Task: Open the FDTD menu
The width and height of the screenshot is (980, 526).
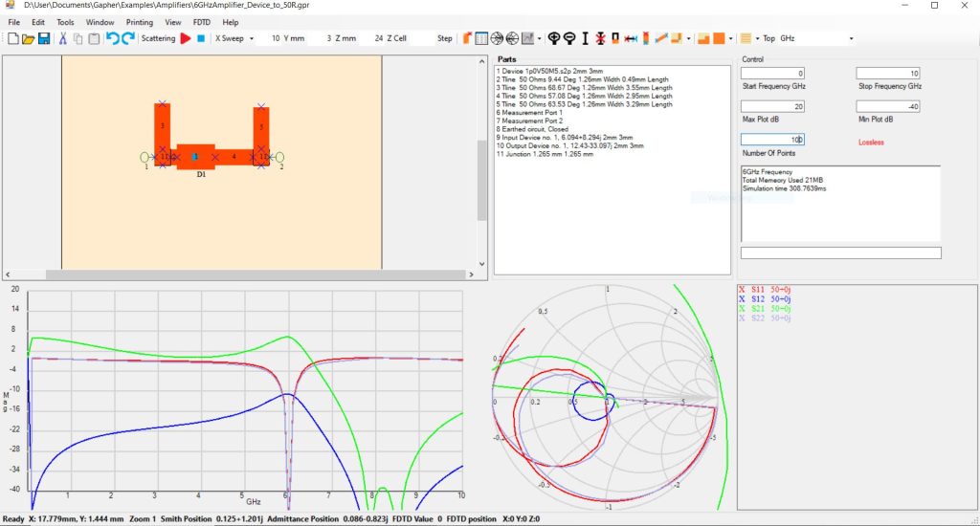Action: pyautogui.click(x=201, y=21)
